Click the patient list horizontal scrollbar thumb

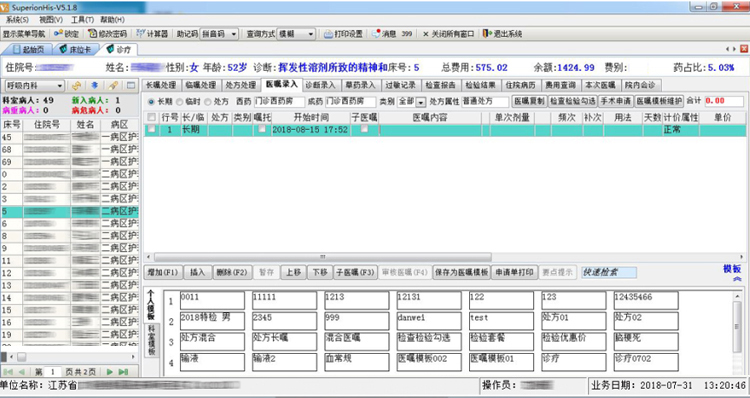click(22, 357)
